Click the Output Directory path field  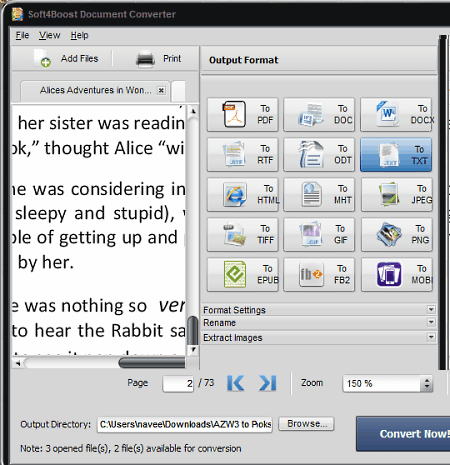pyautogui.click(x=185, y=424)
